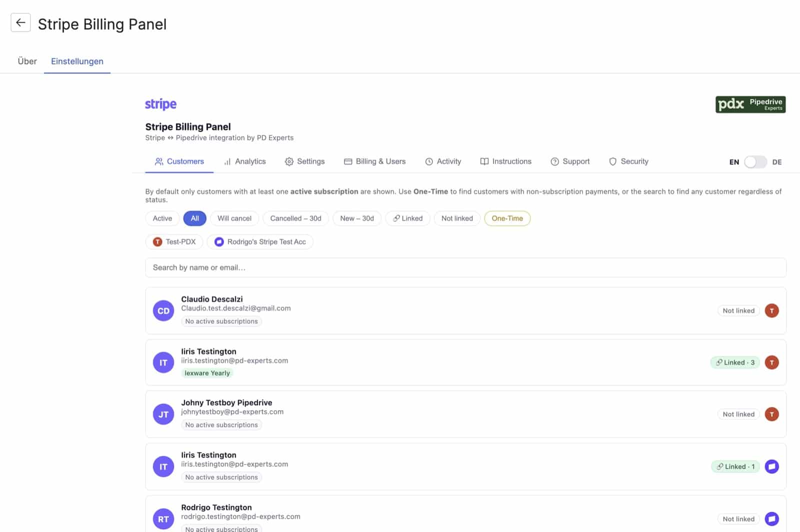The image size is (800, 532).
Task: Click Not linked badge for Claudio Descalzi
Action: pos(738,311)
